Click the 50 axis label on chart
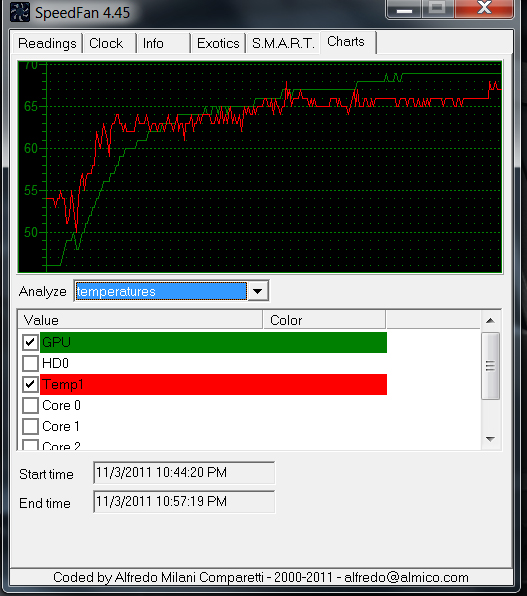The image size is (527, 596). (x=31, y=232)
